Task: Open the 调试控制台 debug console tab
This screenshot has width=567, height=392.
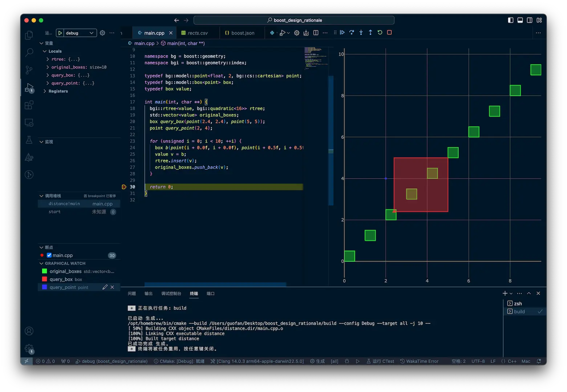Action: click(x=171, y=293)
